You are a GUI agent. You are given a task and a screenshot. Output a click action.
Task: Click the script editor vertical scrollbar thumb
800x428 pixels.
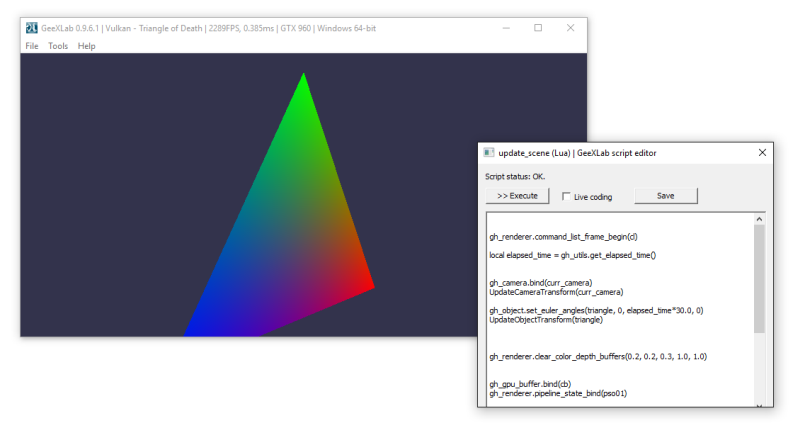(759, 279)
